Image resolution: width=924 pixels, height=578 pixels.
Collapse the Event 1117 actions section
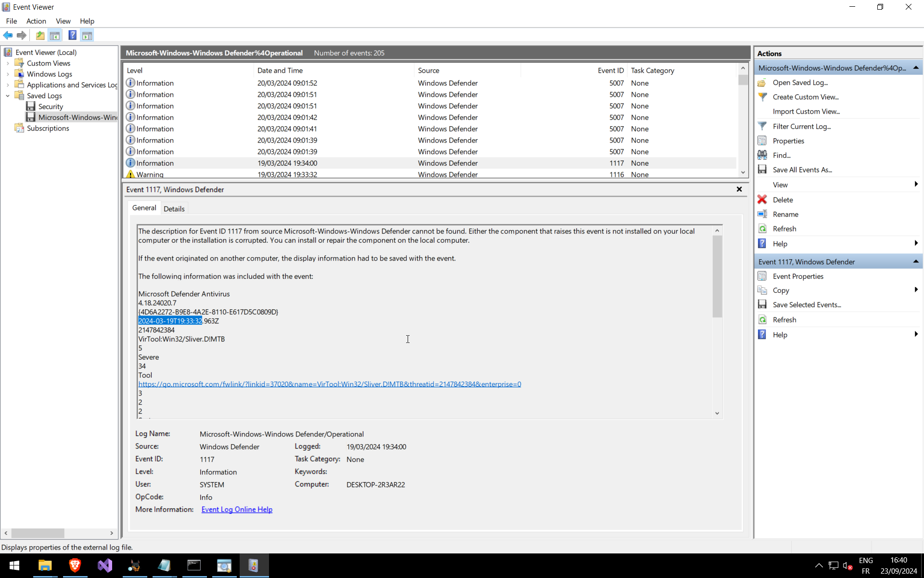pos(916,262)
